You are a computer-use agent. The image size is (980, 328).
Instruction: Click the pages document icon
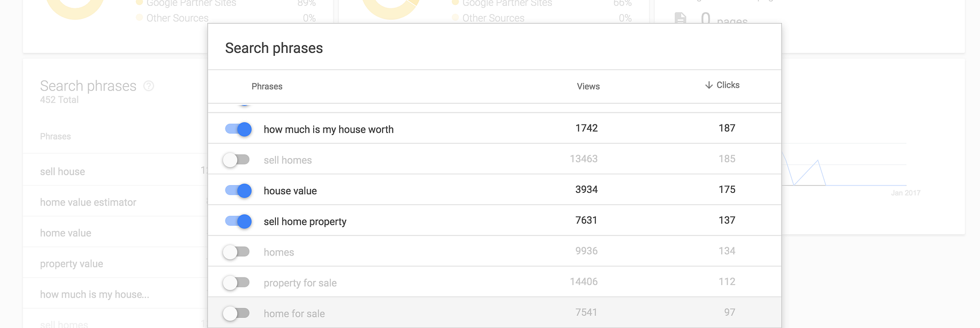coord(680,19)
